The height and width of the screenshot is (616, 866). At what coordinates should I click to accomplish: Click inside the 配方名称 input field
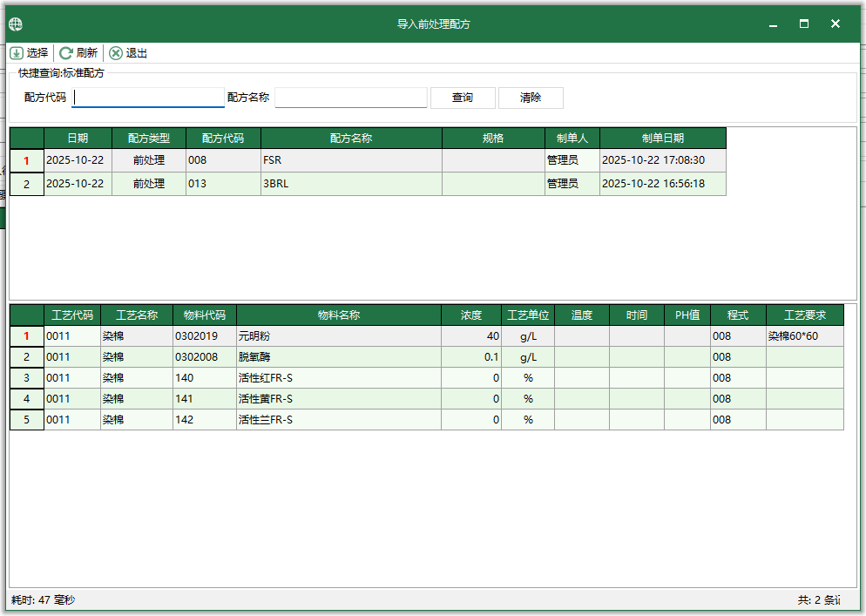tap(349, 97)
